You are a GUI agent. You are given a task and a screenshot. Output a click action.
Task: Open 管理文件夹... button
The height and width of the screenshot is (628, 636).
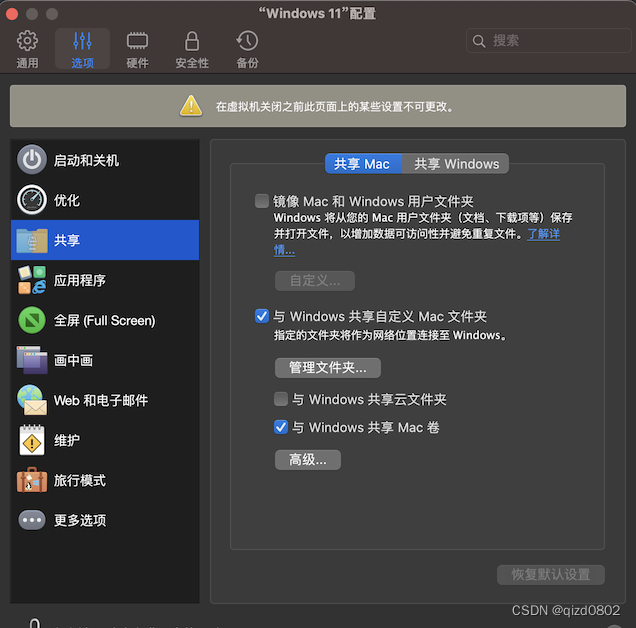pyautogui.click(x=328, y=368)
